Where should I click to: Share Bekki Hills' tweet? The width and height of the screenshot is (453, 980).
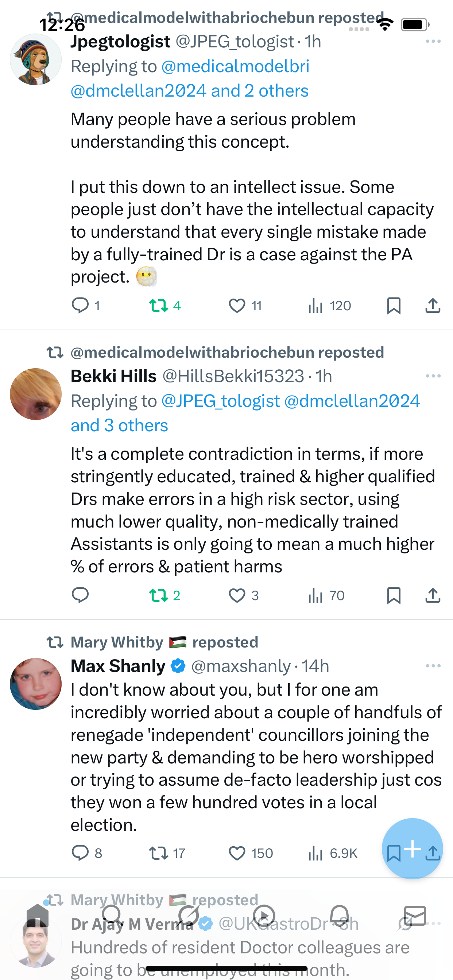433,595
